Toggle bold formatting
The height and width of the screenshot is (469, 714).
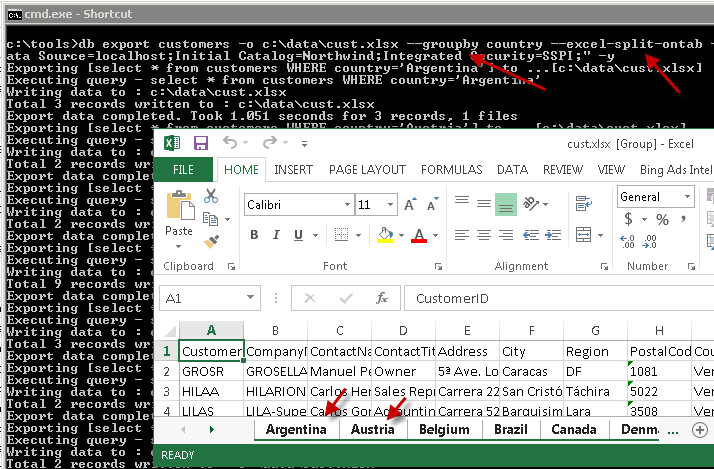coord(254,235)
